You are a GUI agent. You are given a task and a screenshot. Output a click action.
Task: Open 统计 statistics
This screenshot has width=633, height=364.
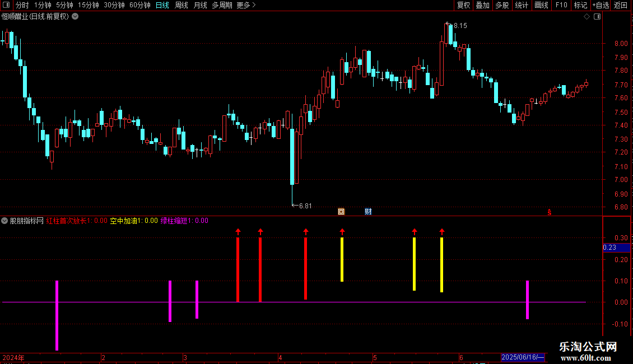[521, 5]
